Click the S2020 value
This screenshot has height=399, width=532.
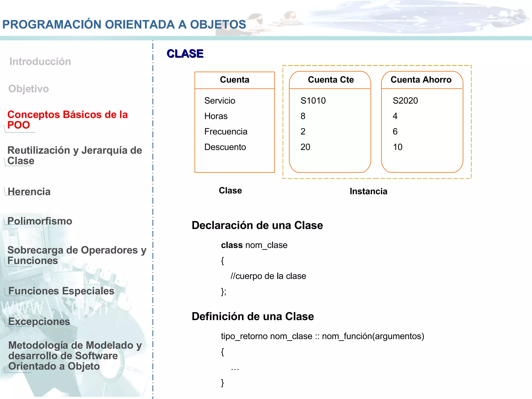click(x=405, y=101)
